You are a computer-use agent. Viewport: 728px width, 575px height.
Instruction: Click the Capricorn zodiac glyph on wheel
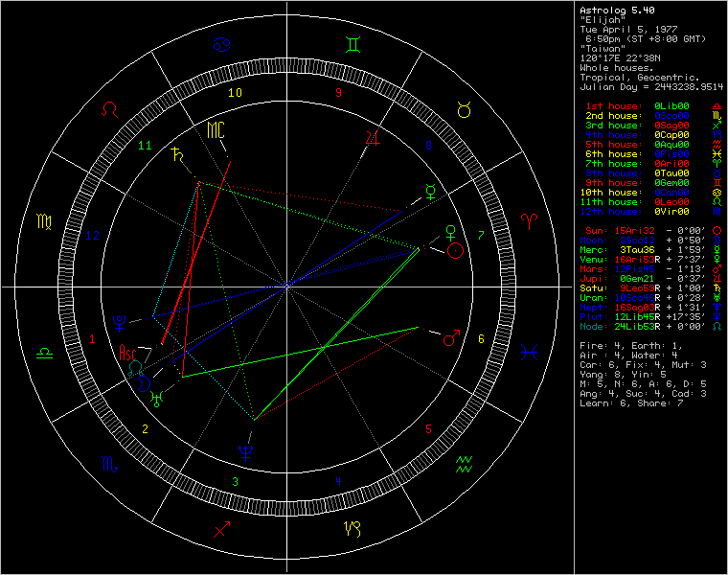tap(353, 529)
